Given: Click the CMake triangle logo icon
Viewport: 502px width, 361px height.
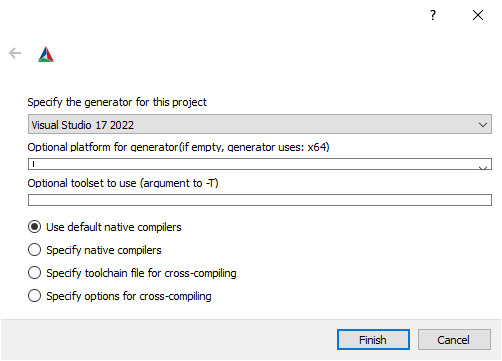Looking at the screenshot, I should [x=46, y=54].
